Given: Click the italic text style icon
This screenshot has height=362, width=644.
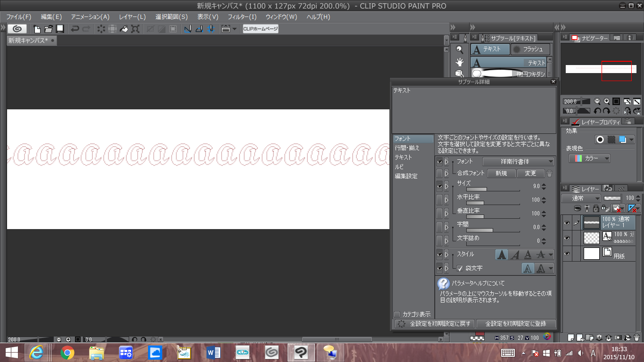Looking at the screenshot, I should [515, 255].
